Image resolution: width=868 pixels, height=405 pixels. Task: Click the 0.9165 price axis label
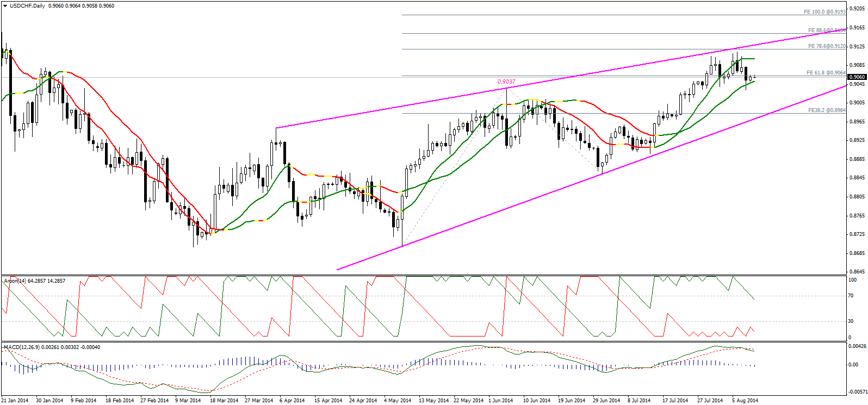tap(858, 28)
